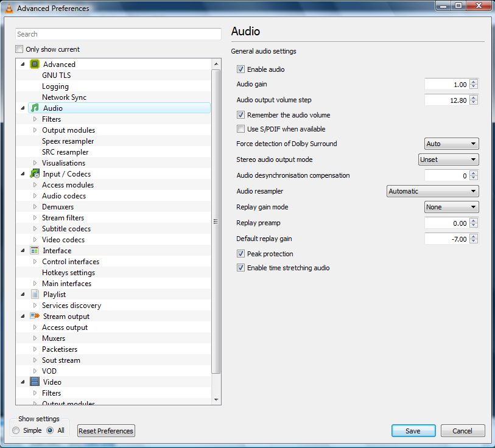495x448 pixels.
Task: Expand the Subtitle codecs node
Action: (x=35, y=229)
